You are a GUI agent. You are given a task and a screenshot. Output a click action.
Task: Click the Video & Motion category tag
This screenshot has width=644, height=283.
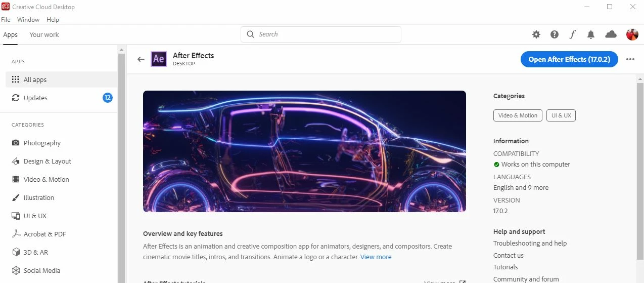[x=518, y=115]
